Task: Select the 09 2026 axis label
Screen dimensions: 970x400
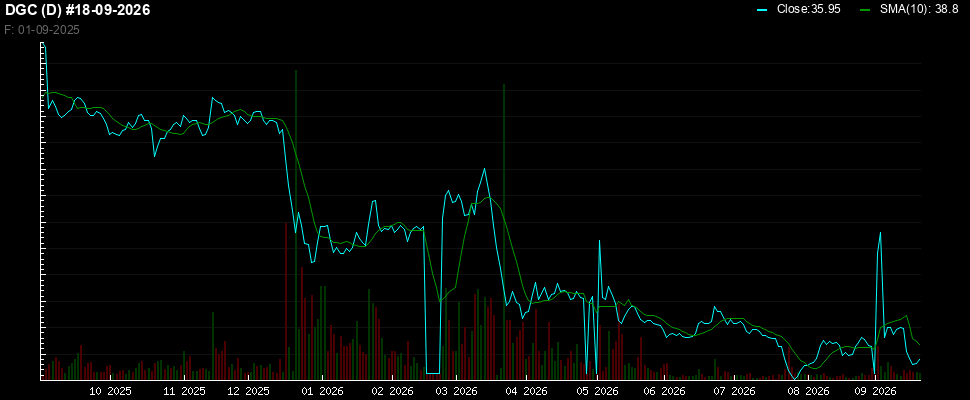Action: (x=875, y=391)
